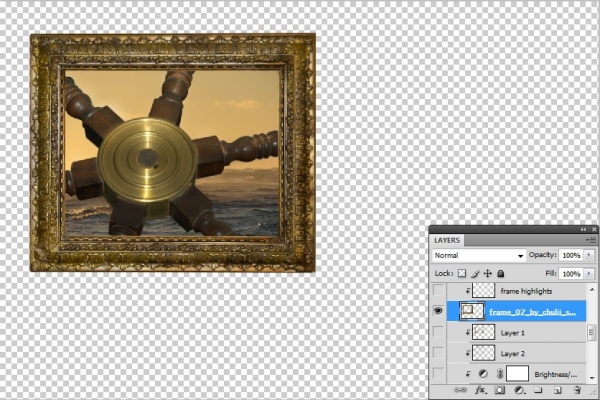Click the layers list scrollbar thumb
Screen dimensions: 600x400
[592, 333]
